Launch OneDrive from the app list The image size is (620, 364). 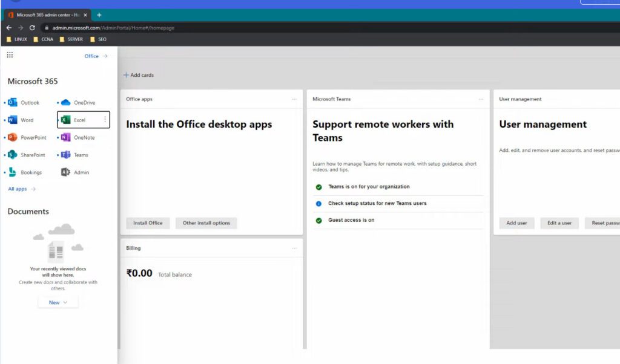tap(78, 103)
